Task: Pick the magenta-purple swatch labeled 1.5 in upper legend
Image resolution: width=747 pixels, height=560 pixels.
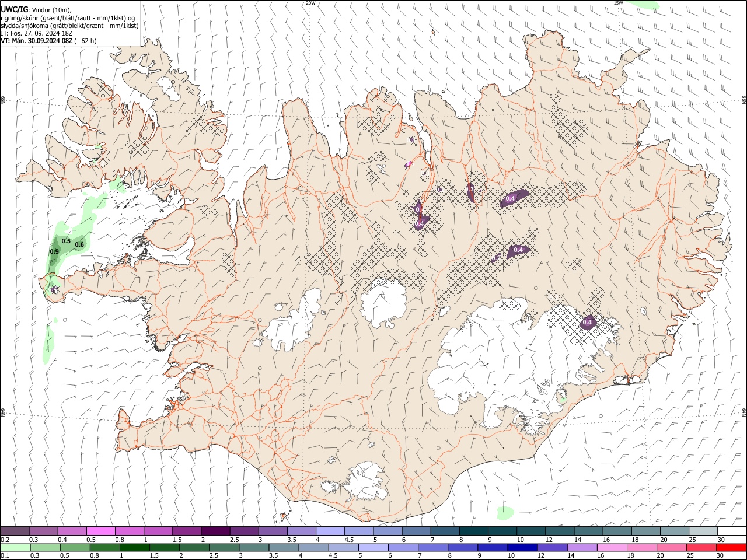Action: [187, 531]
